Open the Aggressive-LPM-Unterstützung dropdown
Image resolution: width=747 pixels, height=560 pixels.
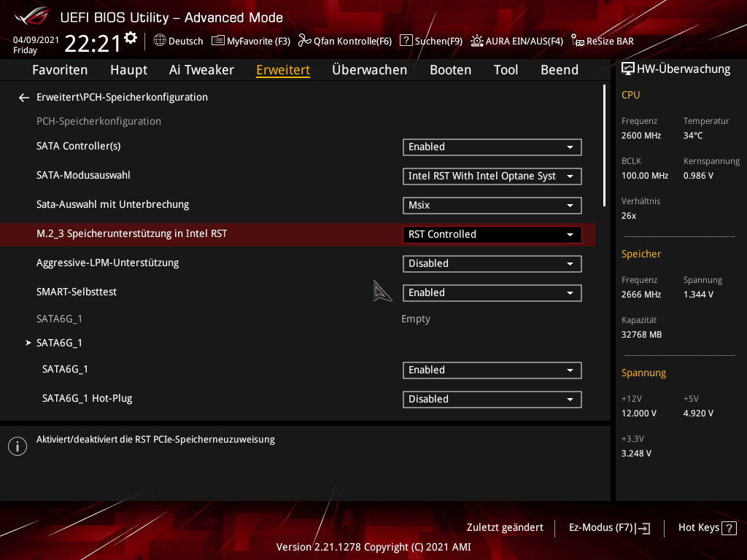[492, 264]
